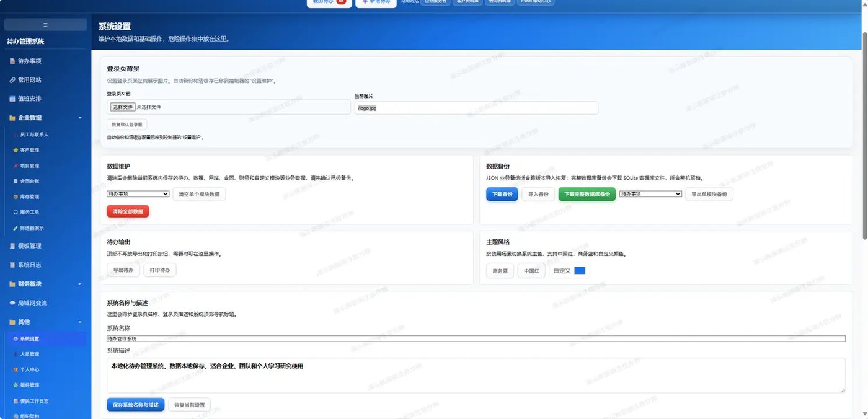
Task: Click the gear icon for 系统设置
Action: [15, 339]
